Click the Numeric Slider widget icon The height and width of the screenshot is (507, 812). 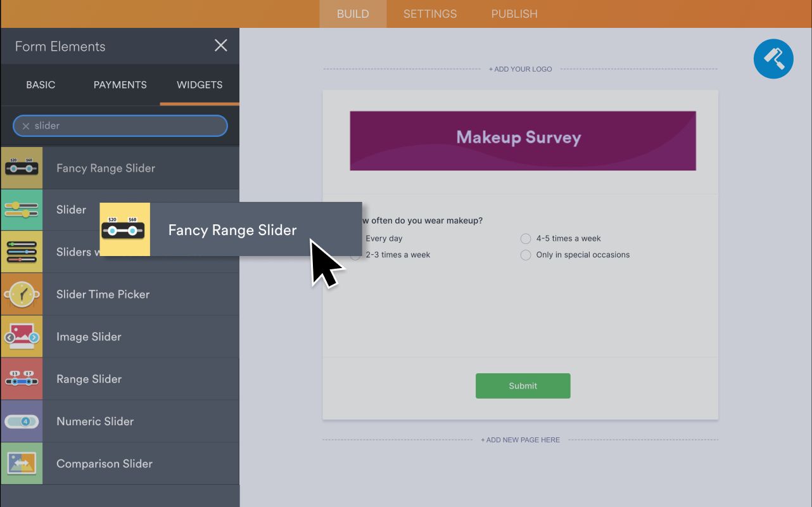[x=22, y=421]
